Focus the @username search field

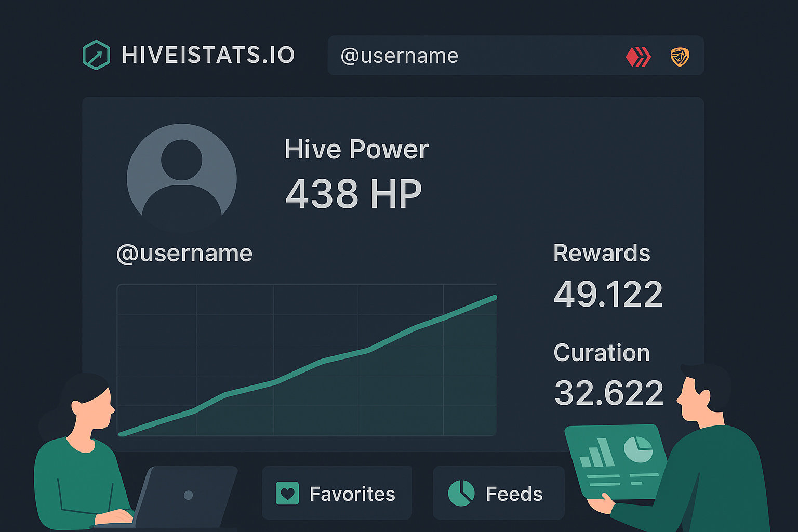(516, 56)
